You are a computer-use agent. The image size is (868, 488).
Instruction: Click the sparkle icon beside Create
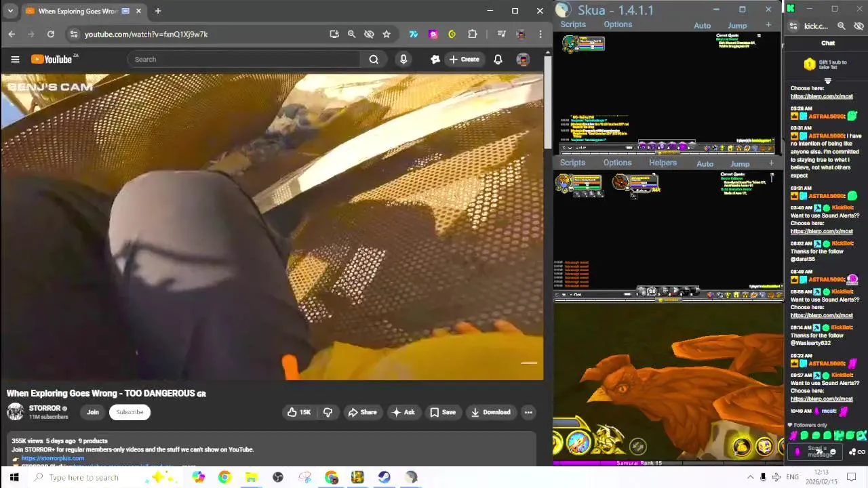[x=435, y=60]
